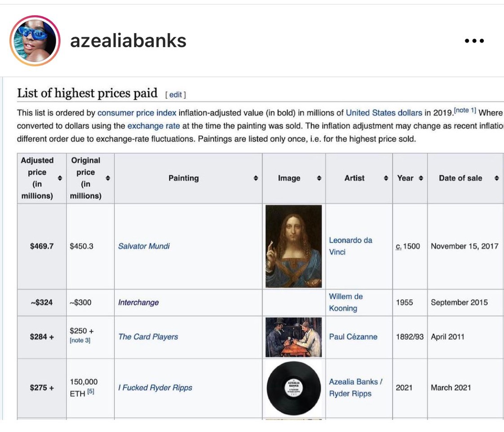
Task: Open the note 3 reference link
Action: click(x=80, y=340)
